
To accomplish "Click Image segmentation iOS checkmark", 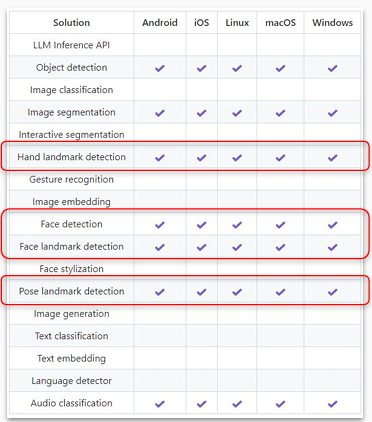I will tap(201, 113).
